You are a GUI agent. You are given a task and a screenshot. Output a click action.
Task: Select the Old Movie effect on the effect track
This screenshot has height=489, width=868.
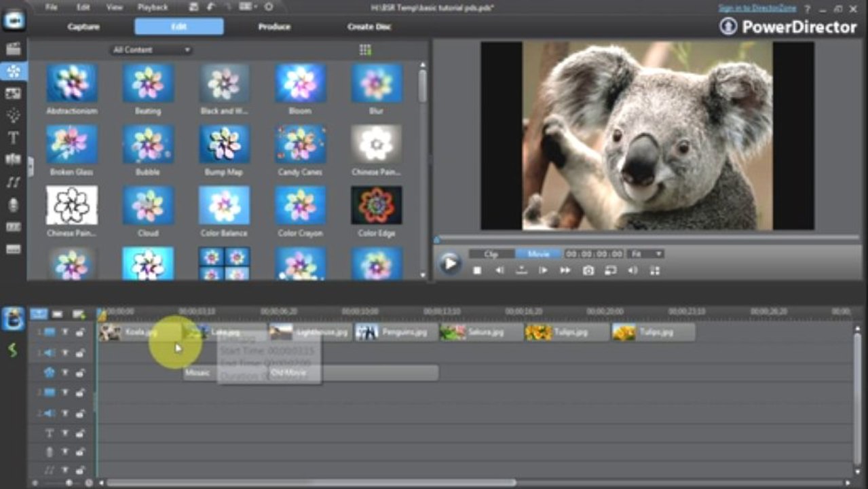[x=353, y=373]
